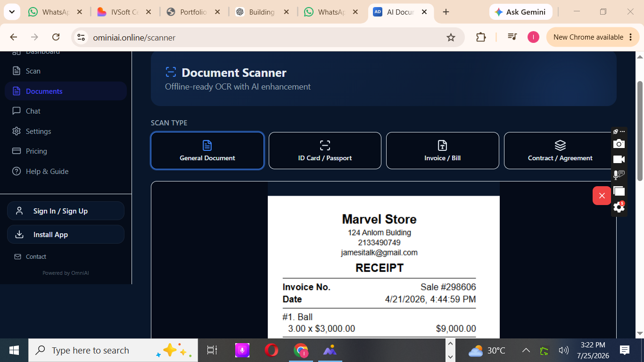Click Sign In / Sign Up button

(x=66, y=211)
